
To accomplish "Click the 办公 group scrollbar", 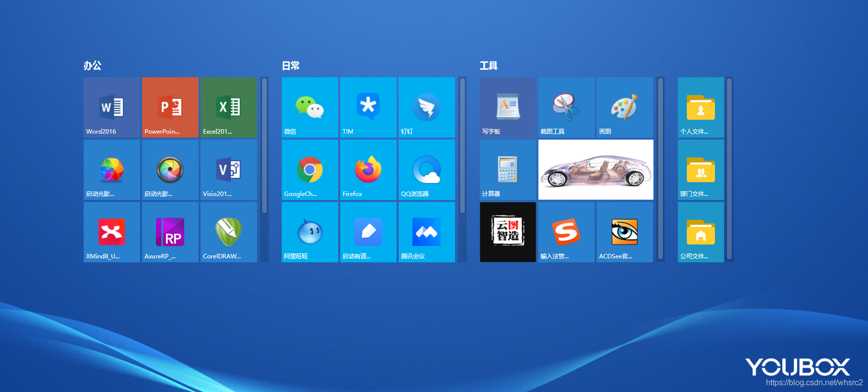I will pyautogui.click(x=264, y=146).
